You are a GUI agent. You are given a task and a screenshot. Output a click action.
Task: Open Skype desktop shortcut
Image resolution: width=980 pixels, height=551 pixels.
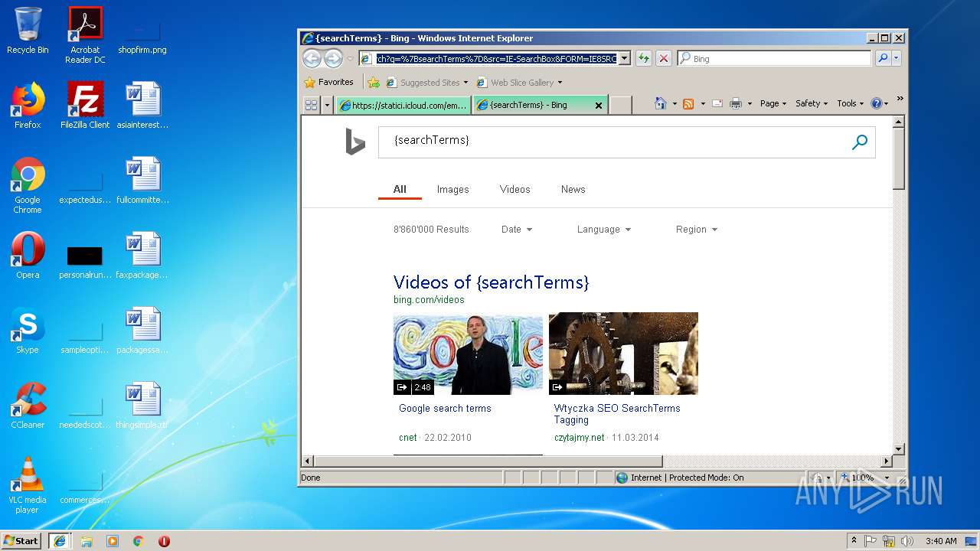28,331
